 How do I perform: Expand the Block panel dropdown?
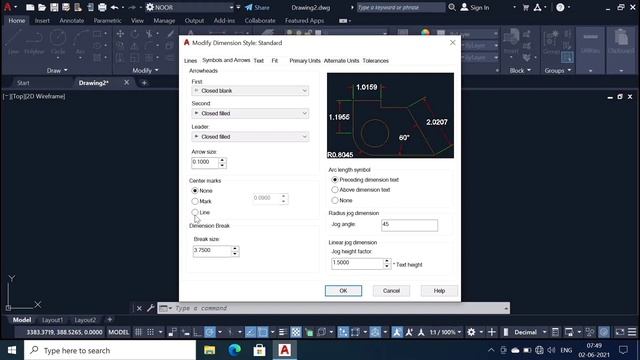tap(520, 70)
